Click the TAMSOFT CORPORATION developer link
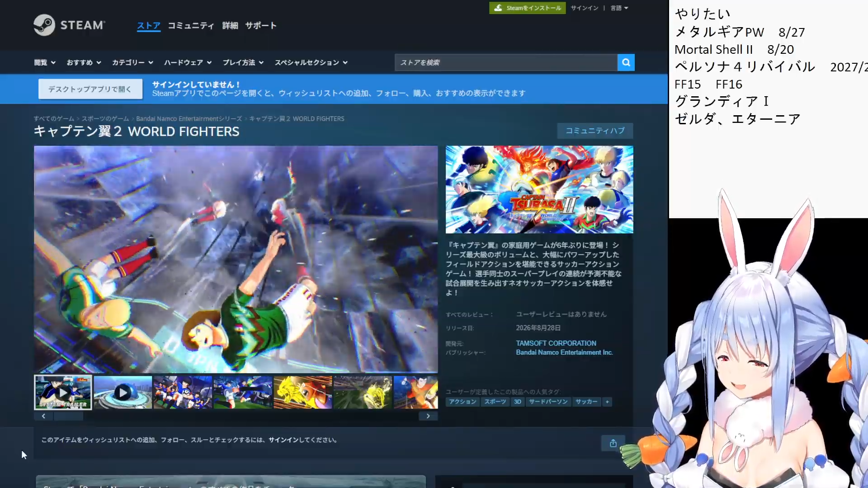The image size is (868, 488). tap(556, 343)
